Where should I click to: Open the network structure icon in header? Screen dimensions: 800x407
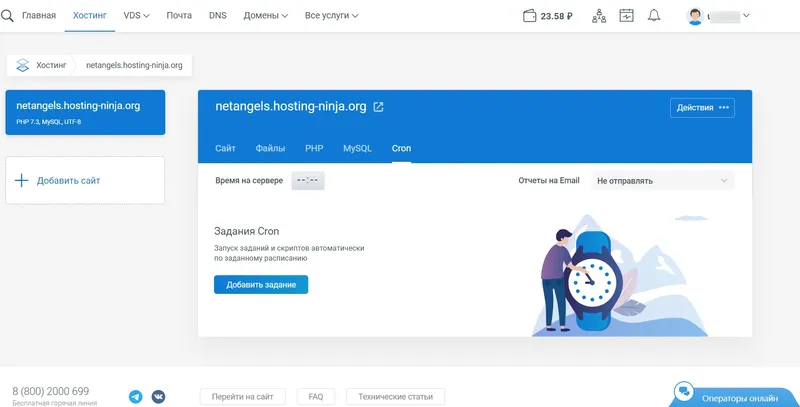click(599, 16)
